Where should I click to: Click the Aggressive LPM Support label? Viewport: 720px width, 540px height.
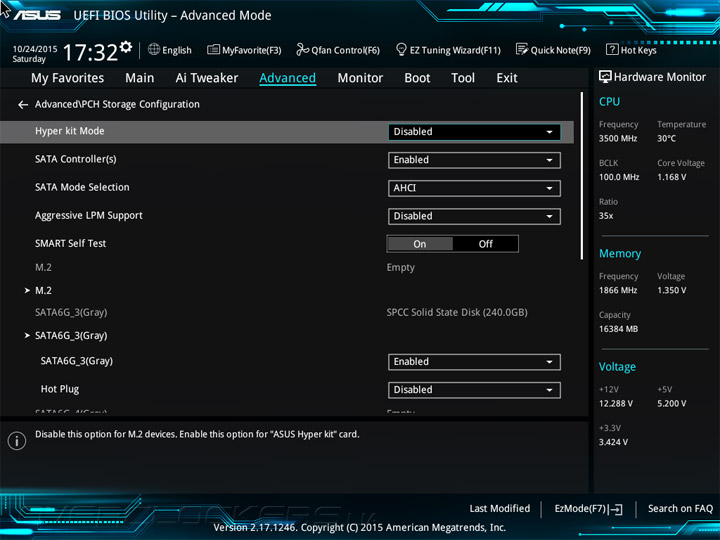89,216
